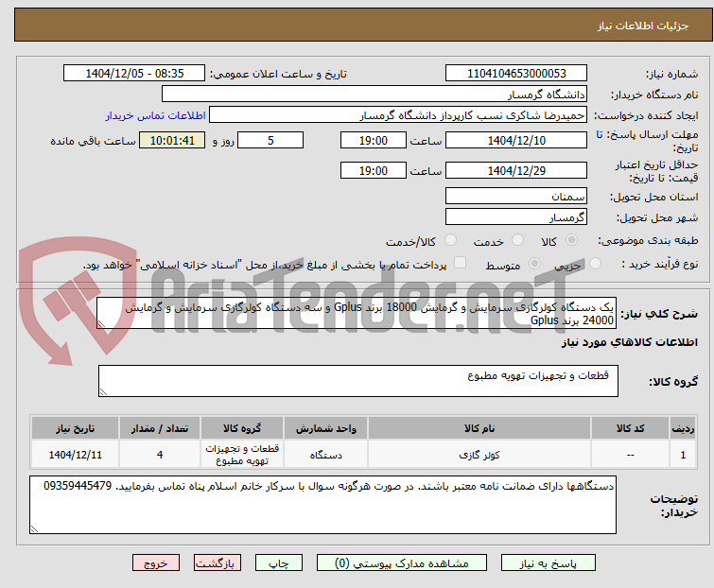Click the پاسخ به نیاز button
714x588 pixels.
tap(549, 563)
